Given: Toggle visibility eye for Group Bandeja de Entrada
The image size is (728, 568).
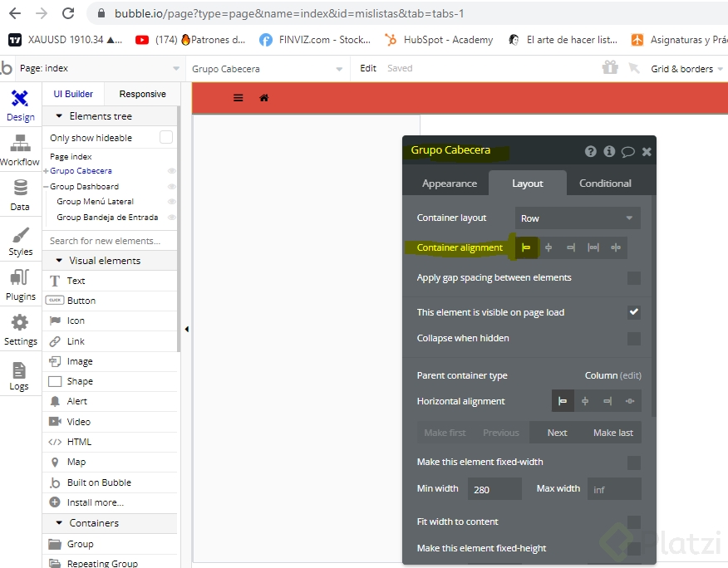Looking at the screenshot, I should (171, 218).
